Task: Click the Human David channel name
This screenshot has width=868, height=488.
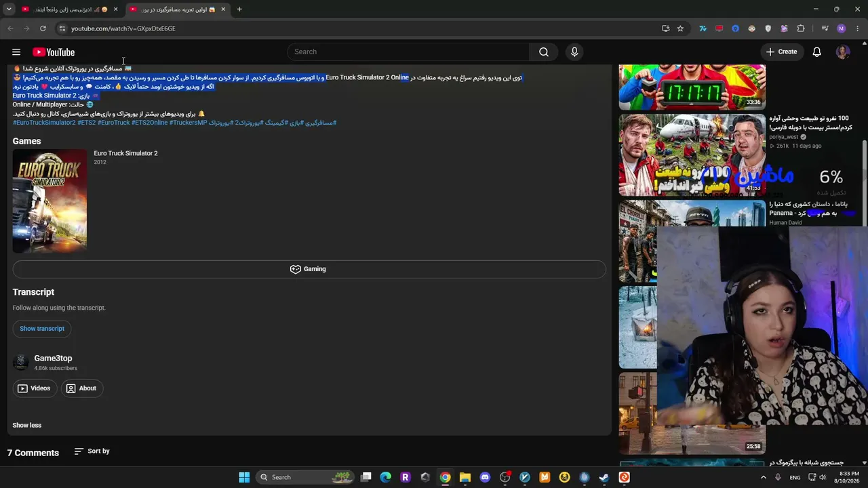Action: (785, 222)
